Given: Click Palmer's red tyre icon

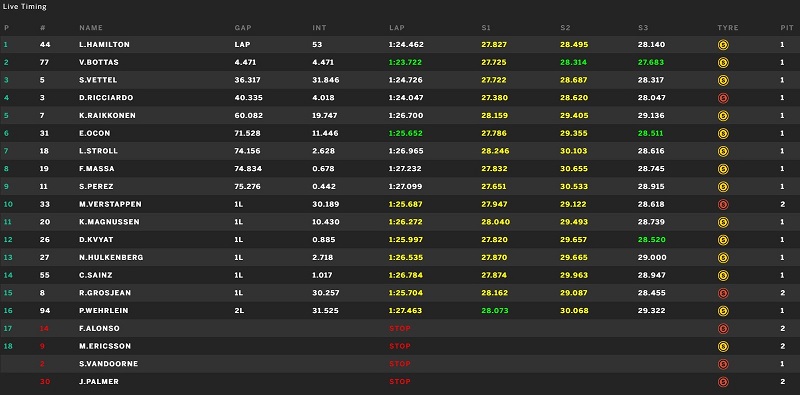Looking at the screenshot, I should coord(723,382).
